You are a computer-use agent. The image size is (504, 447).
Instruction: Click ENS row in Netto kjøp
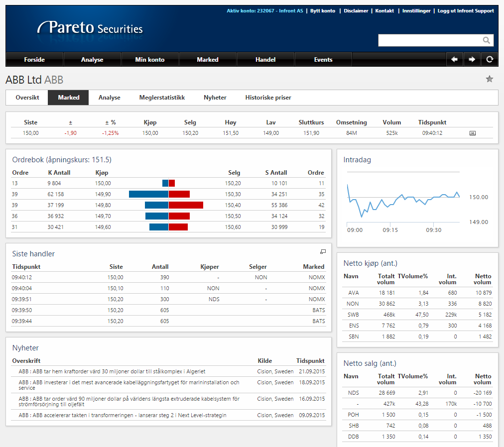(x=417, y=326)
